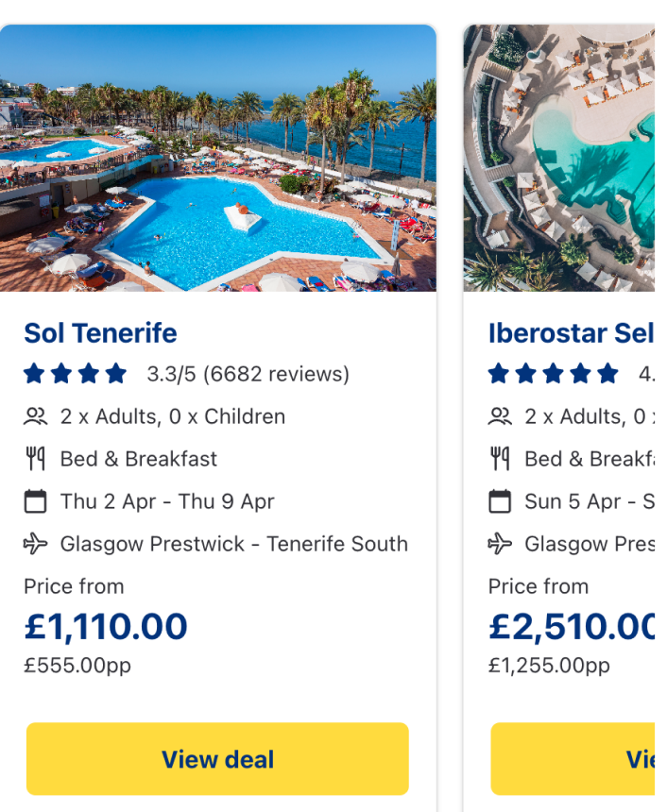Click the guests icon on Iberostar card
The height and width of the screenshot is (812, 667).
[x=500, y=416]
